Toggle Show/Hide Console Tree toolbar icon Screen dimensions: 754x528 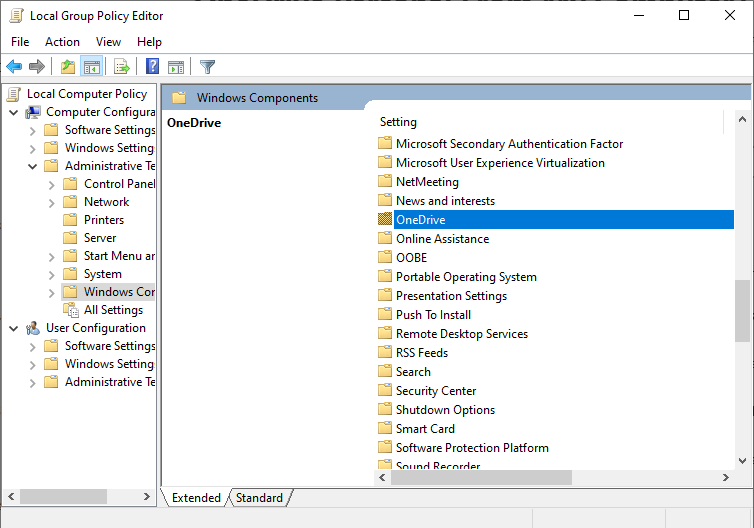pos(91,66)
